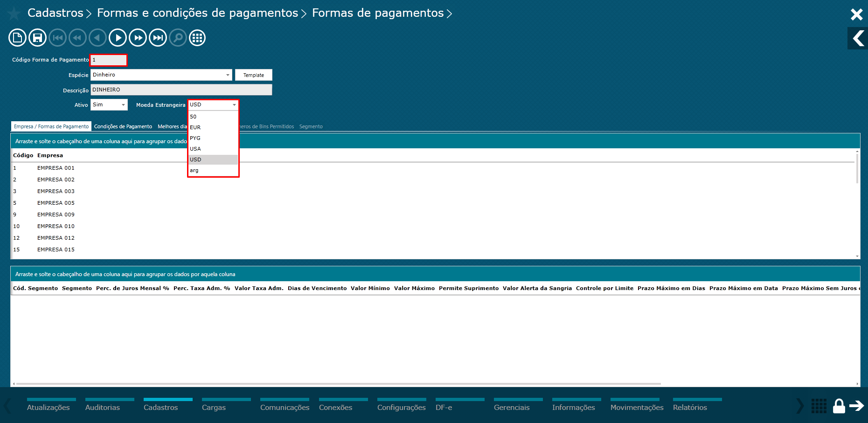Click the Template button

[253, 75]
